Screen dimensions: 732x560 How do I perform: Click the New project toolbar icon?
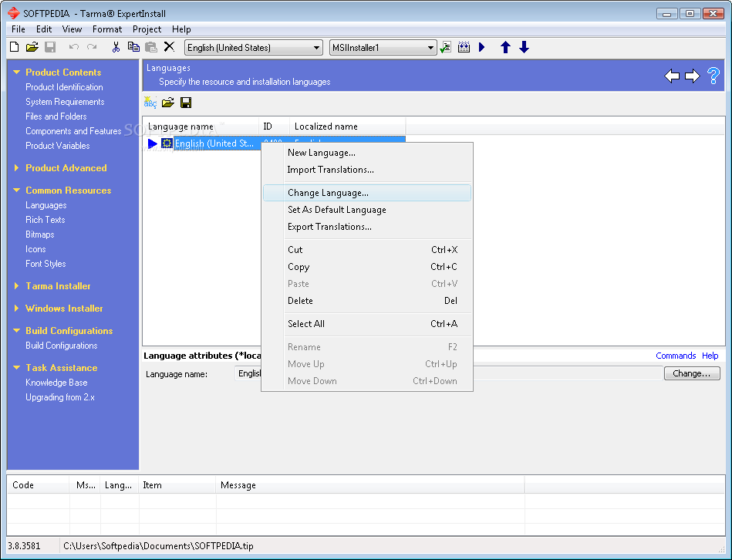point(15,47)
